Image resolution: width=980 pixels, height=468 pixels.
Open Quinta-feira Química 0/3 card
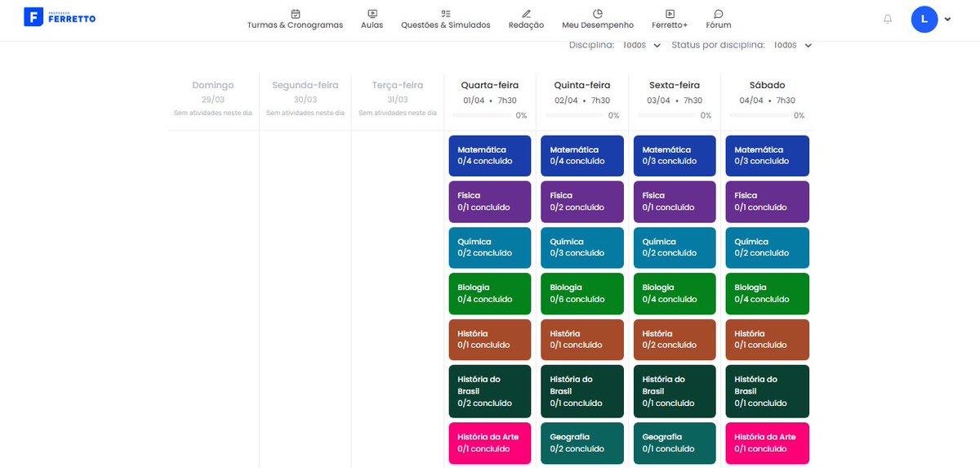[x=582, y=247]
